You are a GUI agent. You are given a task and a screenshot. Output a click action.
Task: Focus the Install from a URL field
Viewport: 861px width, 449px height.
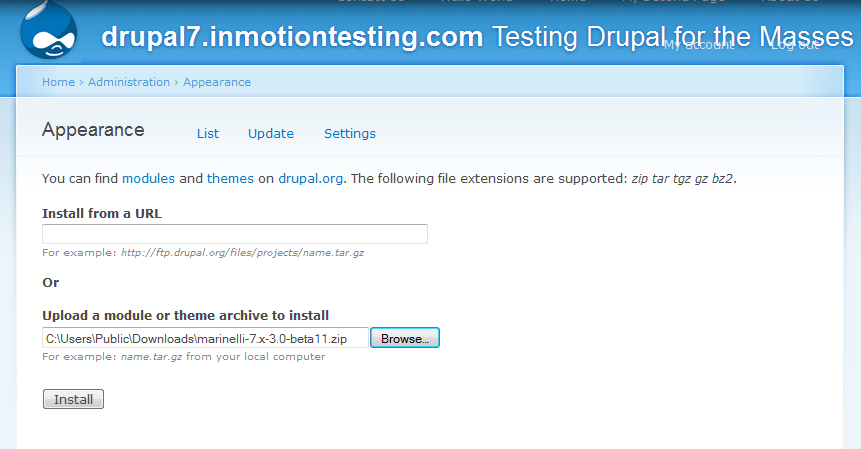[235, 234]
